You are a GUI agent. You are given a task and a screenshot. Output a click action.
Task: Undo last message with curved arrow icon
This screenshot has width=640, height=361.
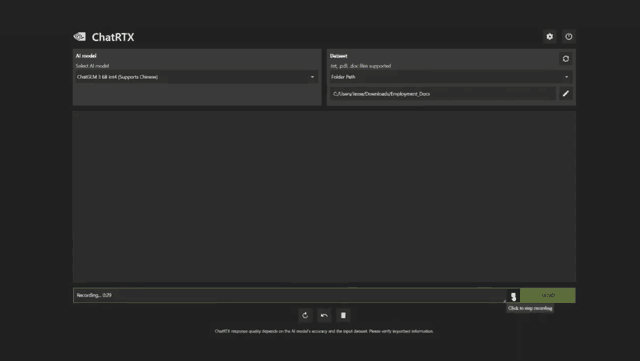coord(324,315)
